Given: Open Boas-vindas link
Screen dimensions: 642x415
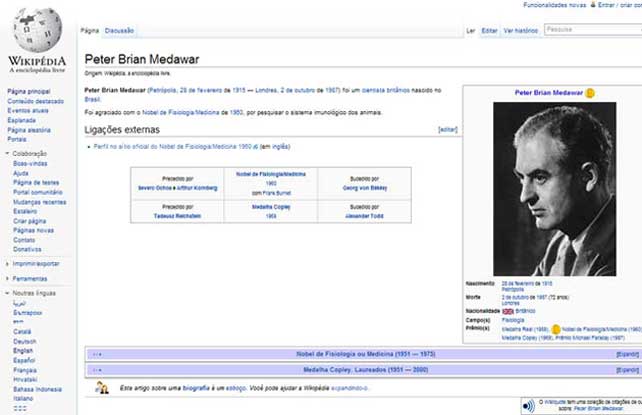Looking at the screenshot, I should pos(30,164).
